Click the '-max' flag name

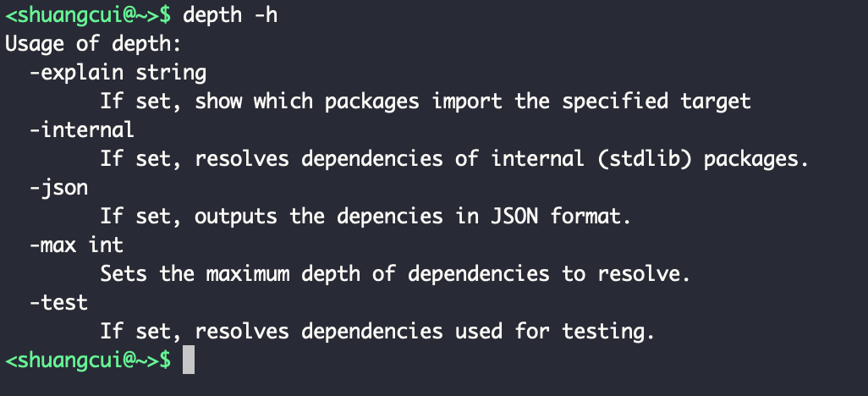click(x=52, y=245)
